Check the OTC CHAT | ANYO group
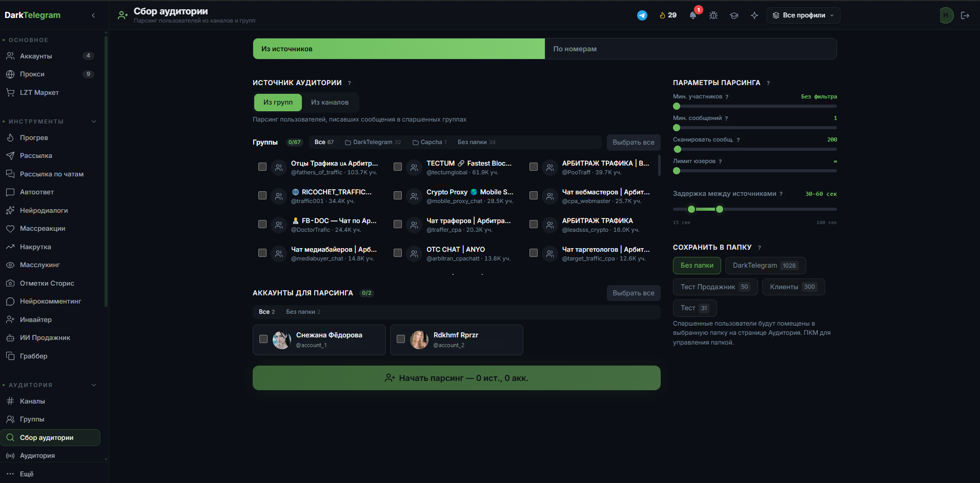Image resolution: width=980 pixels, height=483 pixels. pyautogui.click(x=398, y=253)
